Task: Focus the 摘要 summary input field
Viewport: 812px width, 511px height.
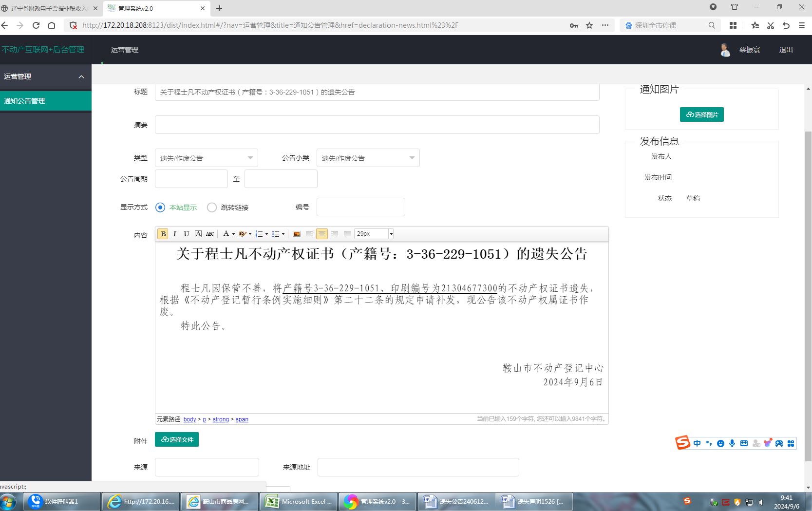Action: (377, 125)
